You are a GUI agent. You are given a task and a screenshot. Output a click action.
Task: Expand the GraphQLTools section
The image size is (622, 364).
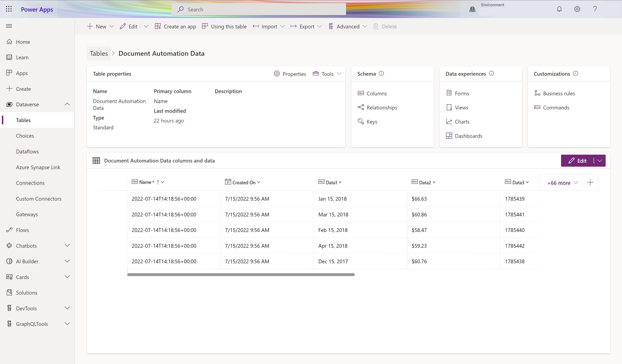pos(67,324)
